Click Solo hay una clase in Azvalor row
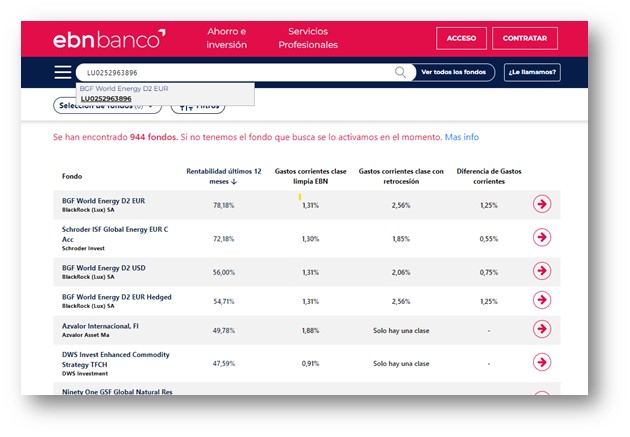This screenshot has height=437, width=630. tap(401, 331)
